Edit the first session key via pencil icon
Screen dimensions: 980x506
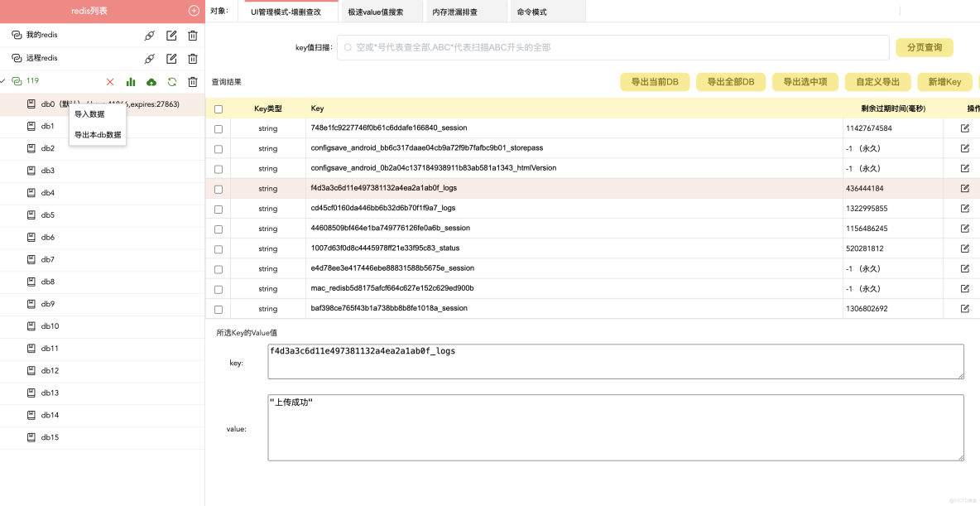point(963,128)
